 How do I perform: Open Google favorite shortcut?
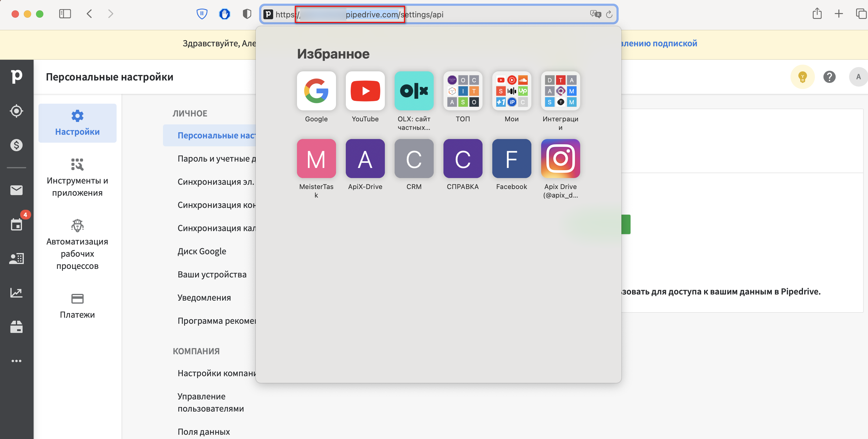[316, 91]
